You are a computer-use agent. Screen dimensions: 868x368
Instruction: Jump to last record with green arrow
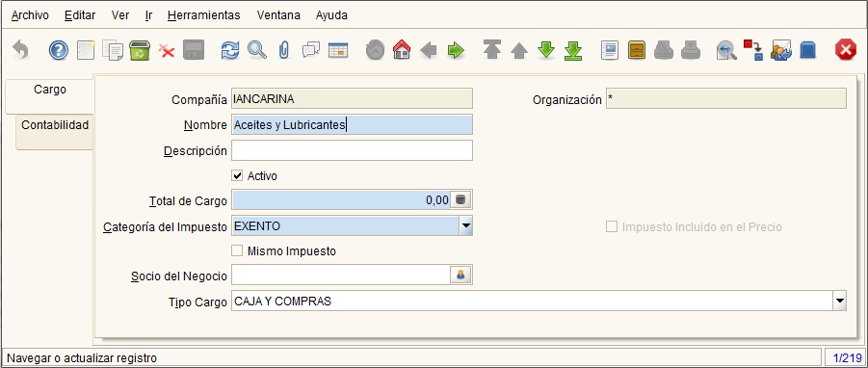click(x=573, y=51)
